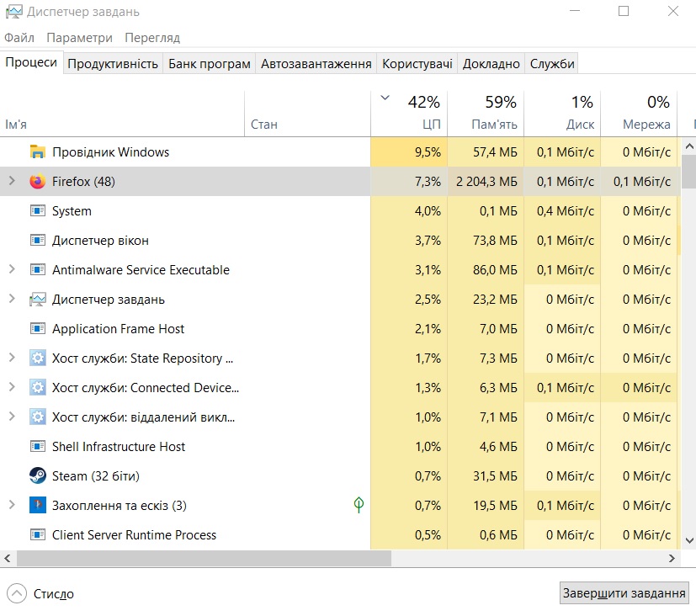Click the Диспетчер завдань row icon
The image size is (696, 616).
[x=38, y=300]
